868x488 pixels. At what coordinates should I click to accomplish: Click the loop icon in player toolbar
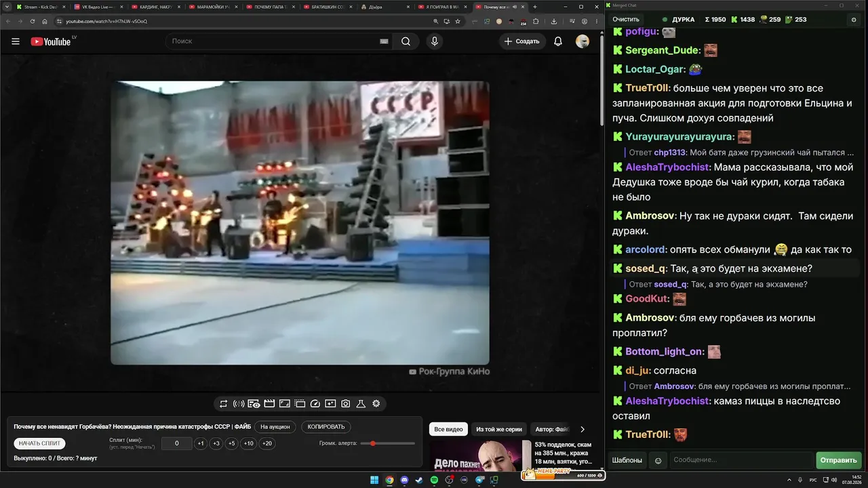[223, 403]
